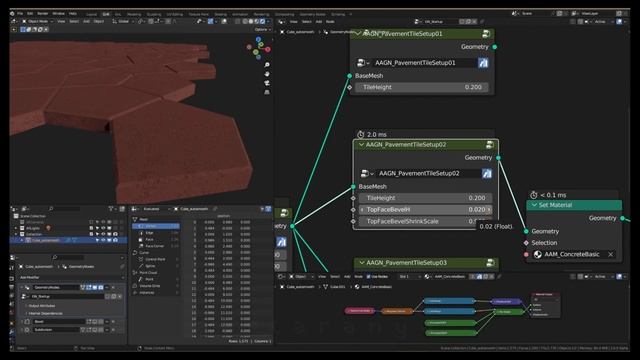Click node group icon in PavementTileSetup03 header
This screenshot has height=360, width=640.
(x=490, y=263)
